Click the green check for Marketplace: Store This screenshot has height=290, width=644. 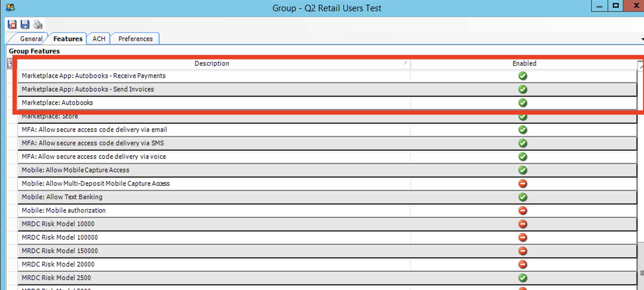(x=523, y=116)
